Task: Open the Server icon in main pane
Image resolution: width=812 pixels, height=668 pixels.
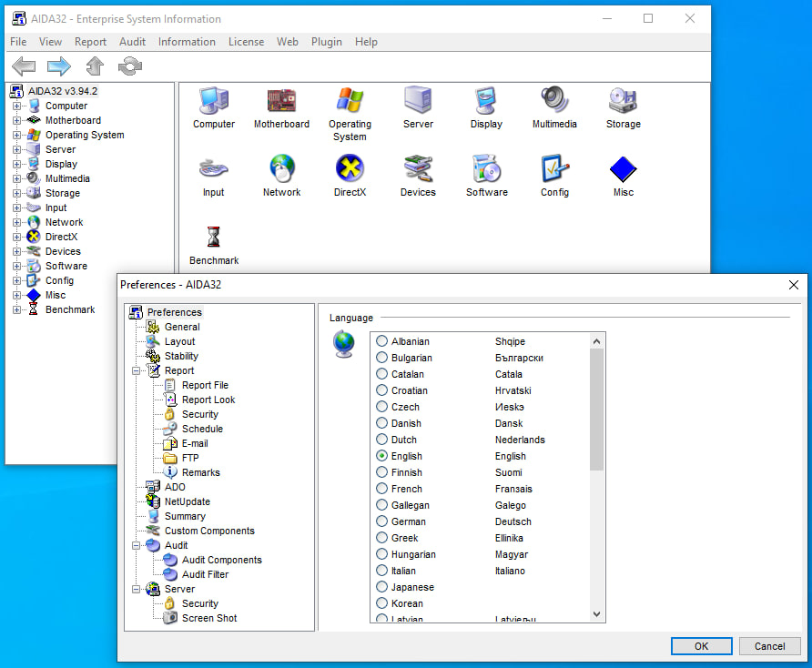Action: coord(418,100)
